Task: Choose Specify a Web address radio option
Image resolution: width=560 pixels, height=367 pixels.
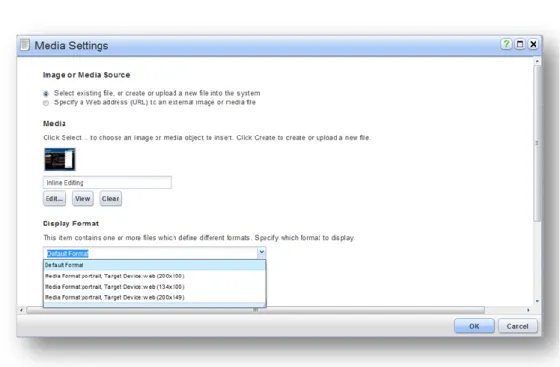Action: pyautogui.click(x=46, y=103)
